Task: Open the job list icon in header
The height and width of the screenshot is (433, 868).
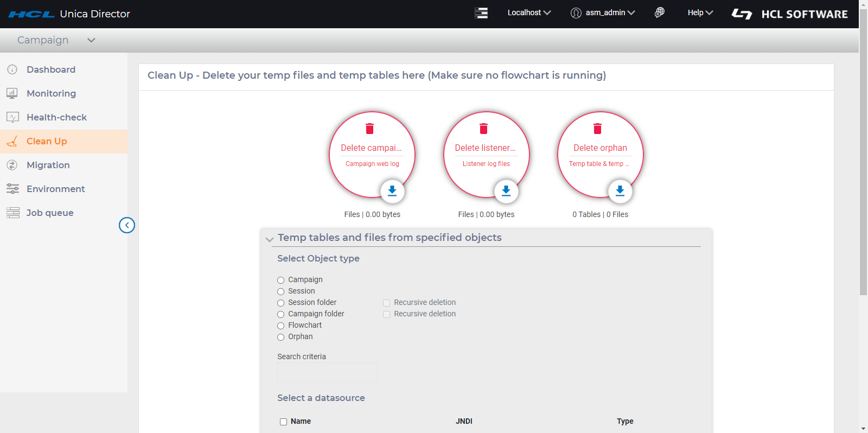Action: pos(481,13)
